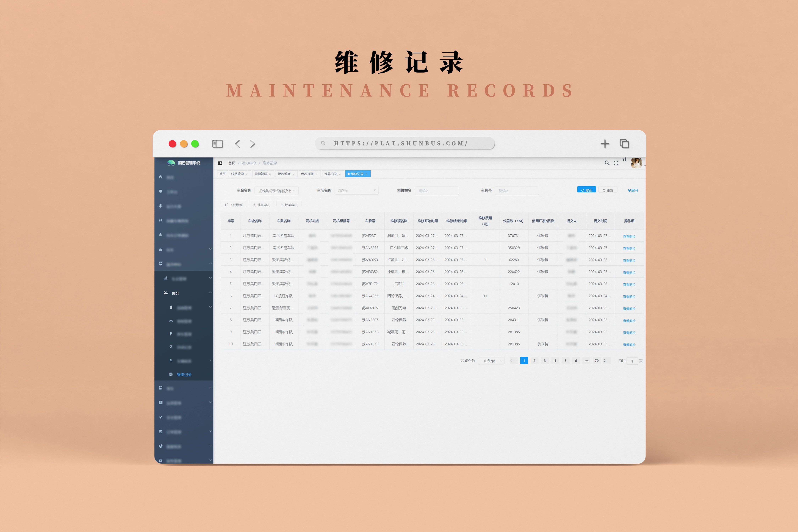Open the 车企名称 dropdown
Screen dimensions: 798x532
point(276,191)
